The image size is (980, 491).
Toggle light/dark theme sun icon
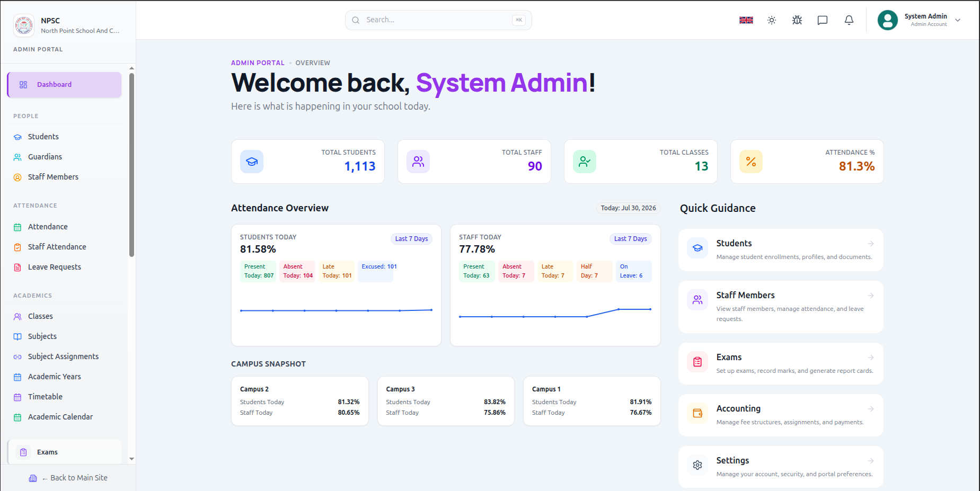(x=772, y=20)
